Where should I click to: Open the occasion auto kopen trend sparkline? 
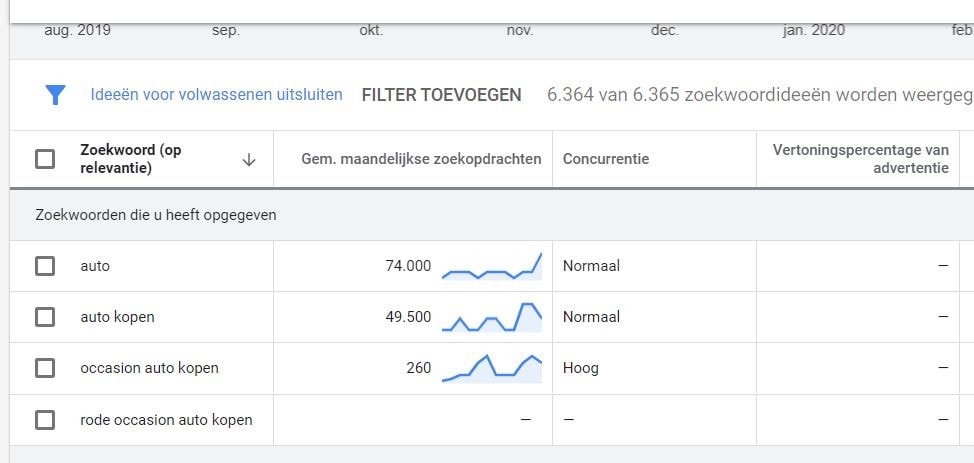(492, 368)
